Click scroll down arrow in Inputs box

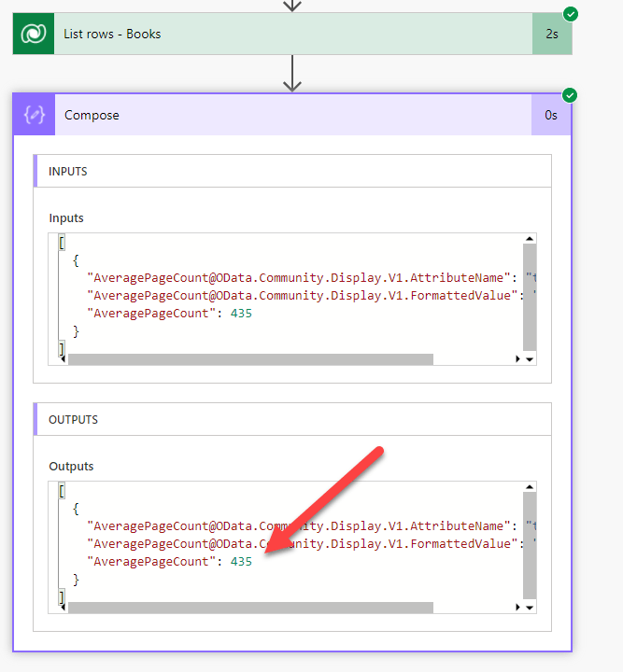530,359
